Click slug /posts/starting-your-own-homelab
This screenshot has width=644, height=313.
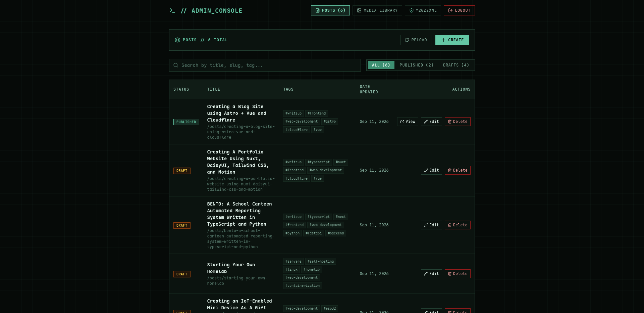[x=237, y=281]
